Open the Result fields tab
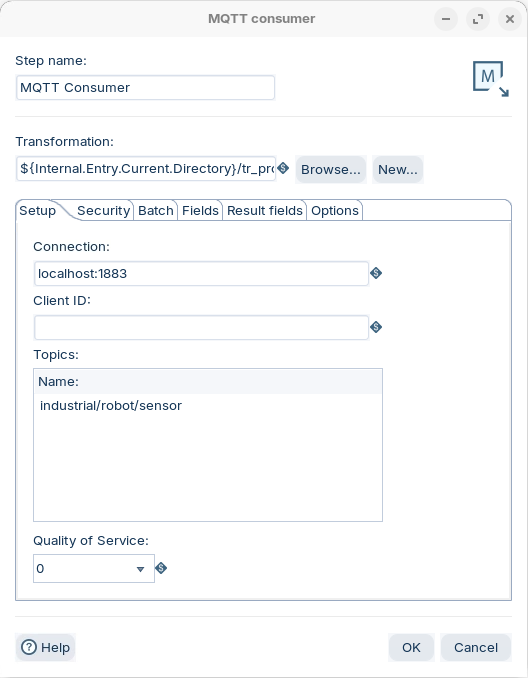This screenshot has height=678, width=528. (265, 211)
